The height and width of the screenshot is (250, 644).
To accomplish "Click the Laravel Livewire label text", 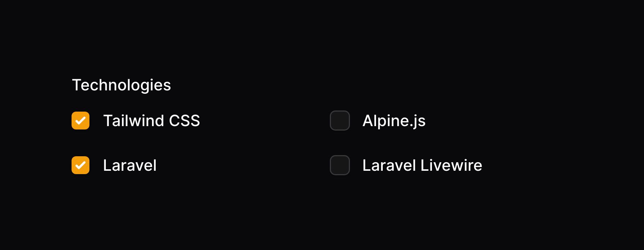I will click(422, 165).
